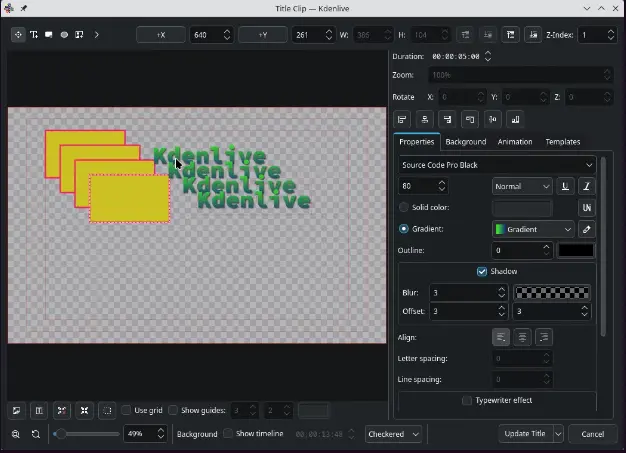Toggle italic text formatting
Image resolution: width=626 pixels, height=453 pixels.
(x=587, y=186)
